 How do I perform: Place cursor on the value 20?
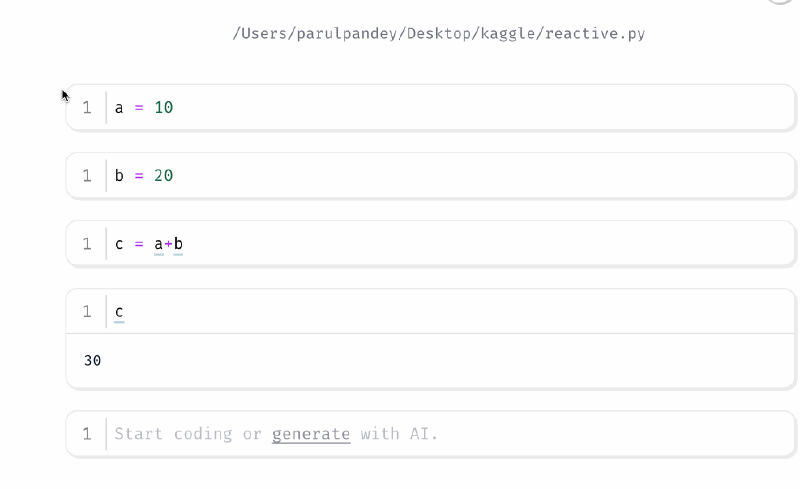click(163, 175)
